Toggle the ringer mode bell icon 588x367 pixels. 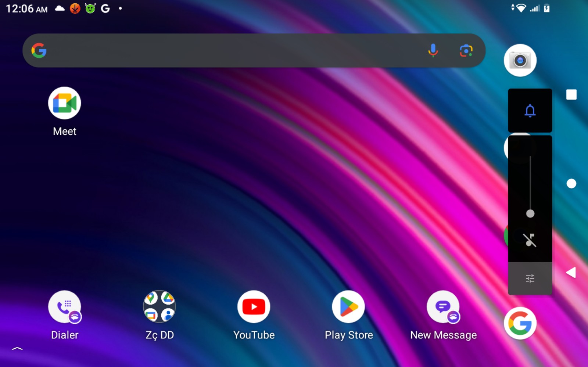point(530,111)
